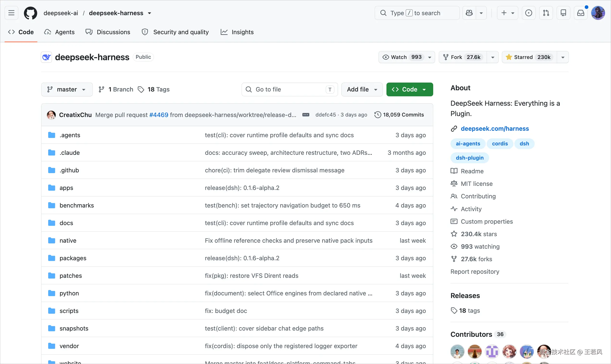Image resolution: width=611 pixels, height=364 pixels.
Task: Expand the Add file dropdown
Action: click(x=362, y=90)
